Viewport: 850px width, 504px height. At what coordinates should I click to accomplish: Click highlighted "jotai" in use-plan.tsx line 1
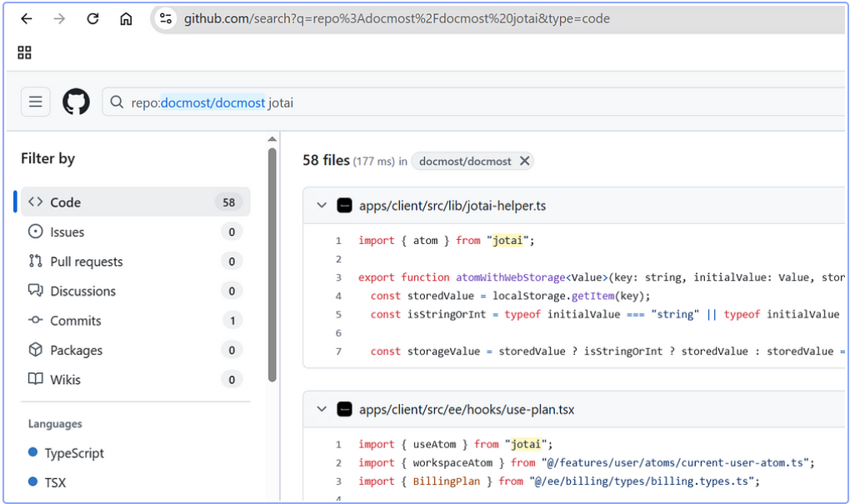point(525,444)
